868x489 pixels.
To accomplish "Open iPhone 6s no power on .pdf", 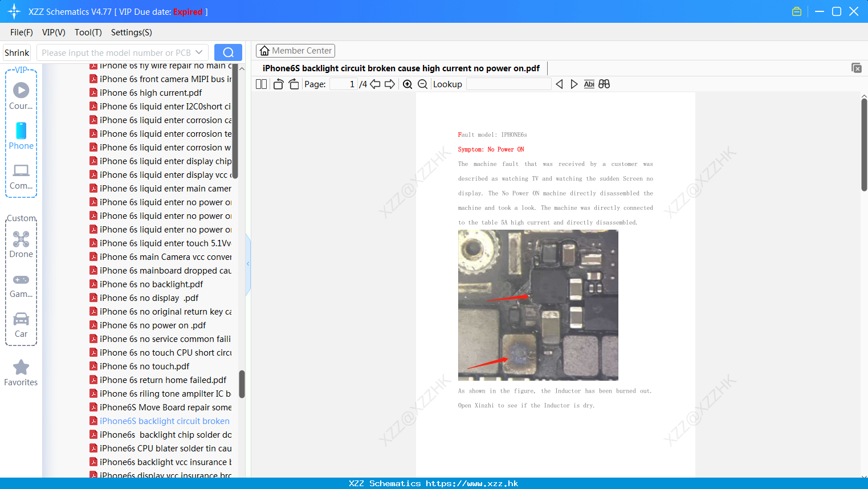I will (153, 325).
